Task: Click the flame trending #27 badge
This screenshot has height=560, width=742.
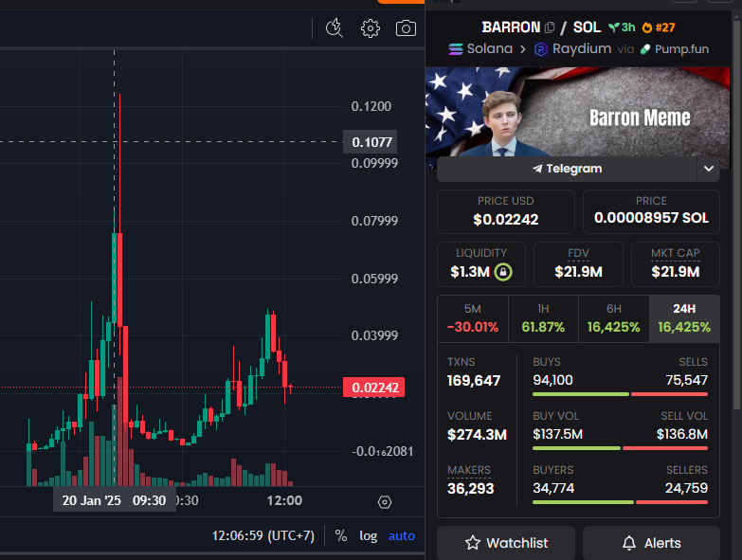Action: (x=659, y=27)
